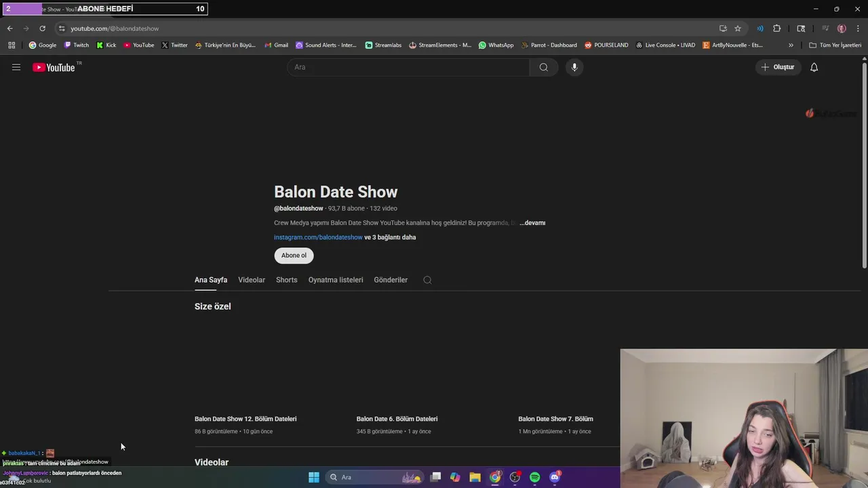Open Copilot from the taskbar

455,477
